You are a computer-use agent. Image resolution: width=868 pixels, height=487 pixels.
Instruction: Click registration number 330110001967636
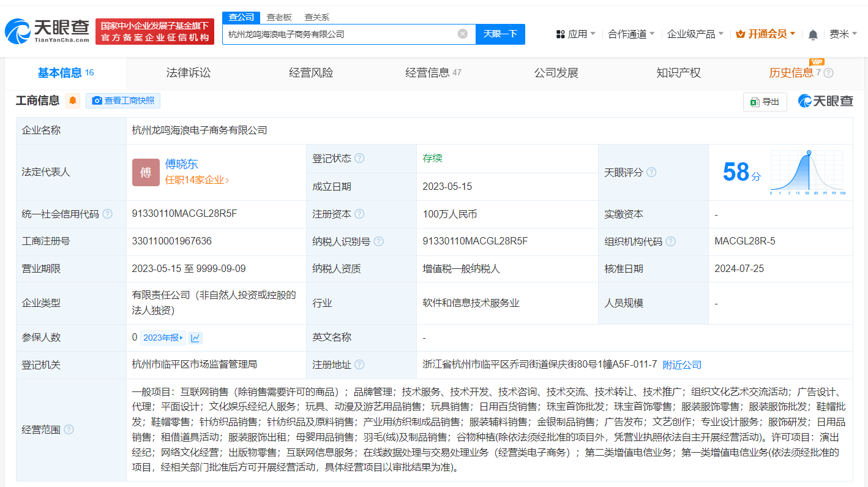pyautogui.click(x=172, y=241)
